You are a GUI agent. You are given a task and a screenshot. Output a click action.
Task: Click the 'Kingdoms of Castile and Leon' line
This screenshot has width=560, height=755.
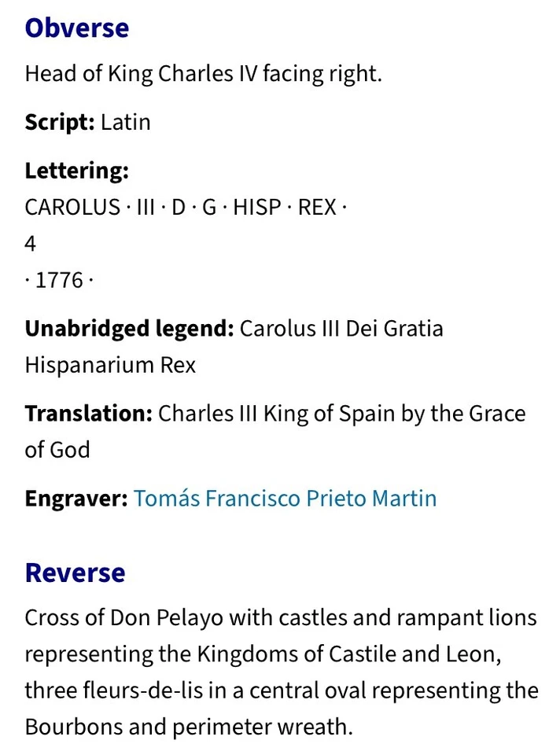263,654
